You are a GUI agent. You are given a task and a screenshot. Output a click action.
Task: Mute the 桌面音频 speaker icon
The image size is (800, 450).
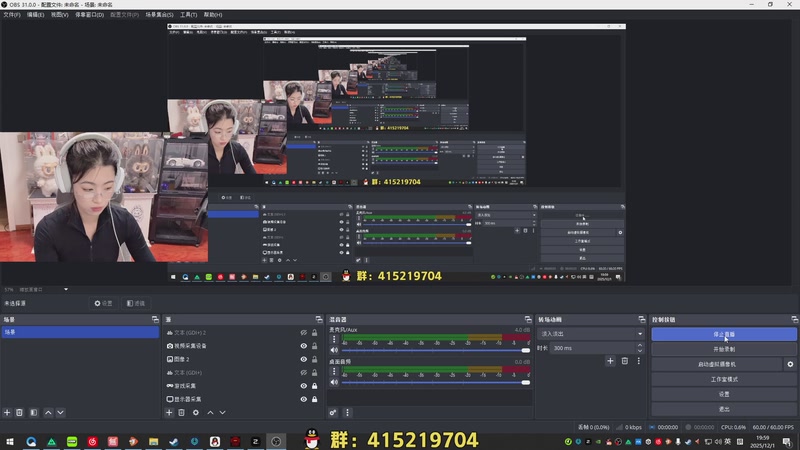click(x=334, y=382)
